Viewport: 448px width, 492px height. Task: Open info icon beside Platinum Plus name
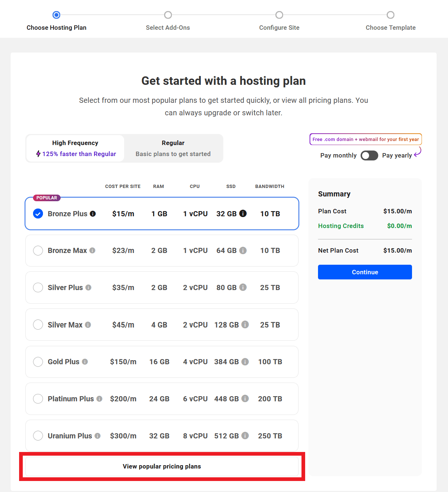tap(100, 399)
